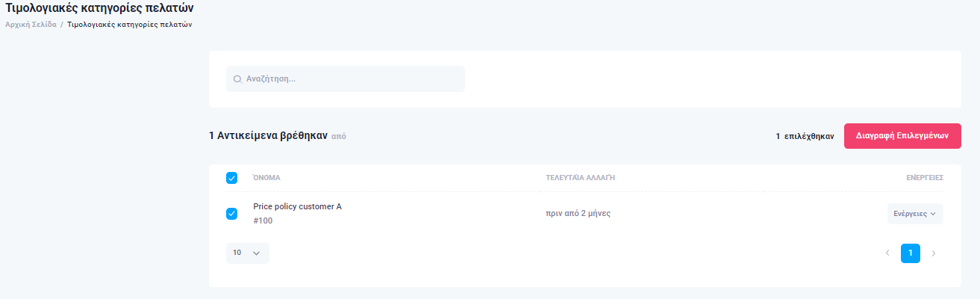This screenshot has width=980, height=299.
Task: Toggle the select-all checkbox in table header
Action: tap(231, 178)
